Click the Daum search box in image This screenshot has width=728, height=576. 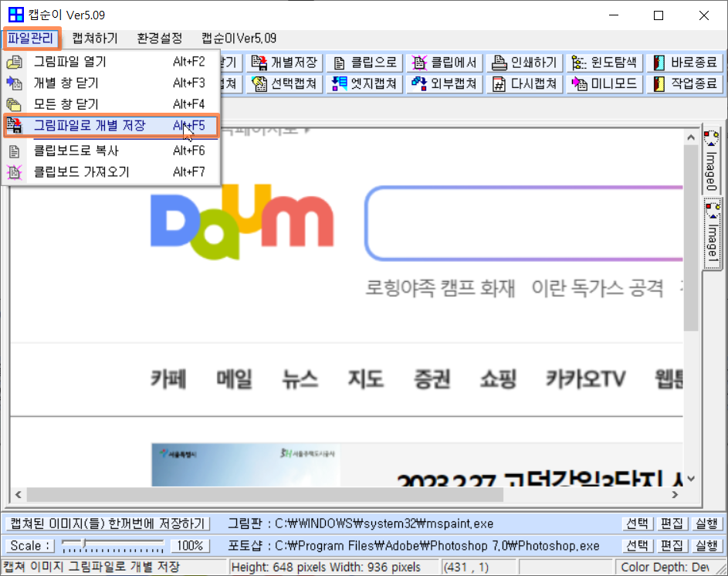(x=525, y=223)
